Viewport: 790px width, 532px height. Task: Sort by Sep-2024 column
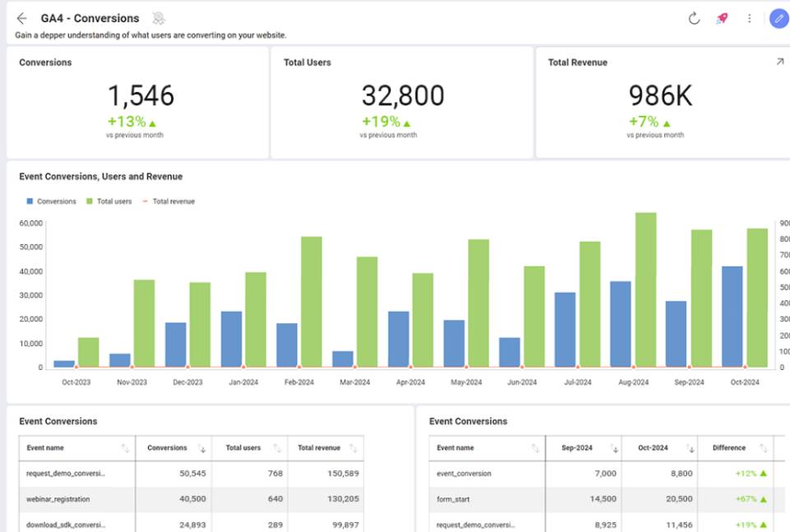614,448
